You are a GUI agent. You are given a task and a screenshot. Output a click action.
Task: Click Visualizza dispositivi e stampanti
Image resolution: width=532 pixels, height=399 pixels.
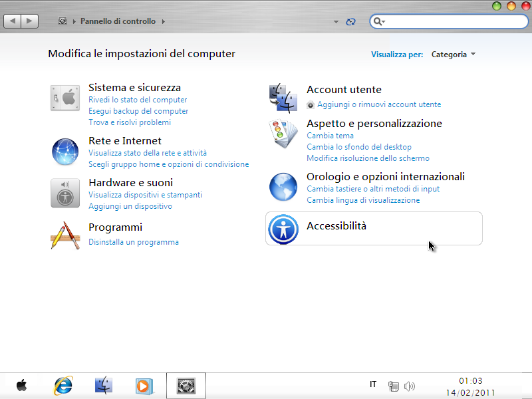coord(145,195)
